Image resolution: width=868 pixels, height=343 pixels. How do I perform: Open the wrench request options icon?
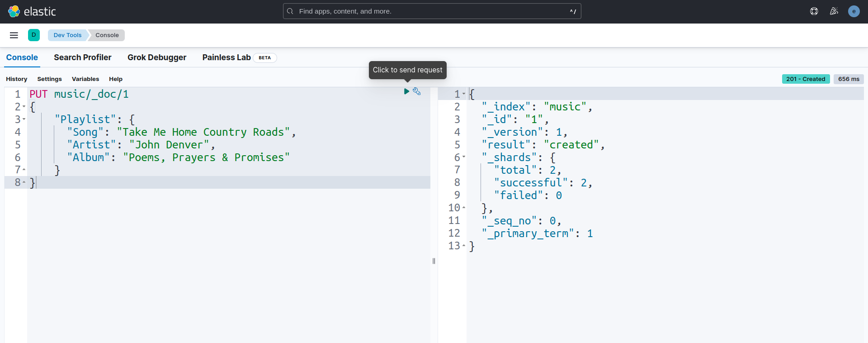pyautogui.click(x=417, y=91)
